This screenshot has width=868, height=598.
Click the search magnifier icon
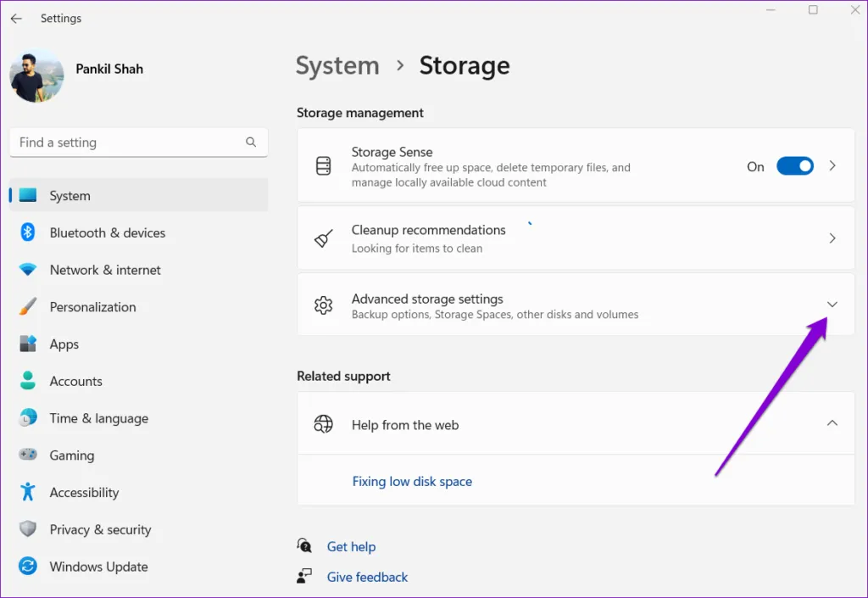tap(251, 143)
